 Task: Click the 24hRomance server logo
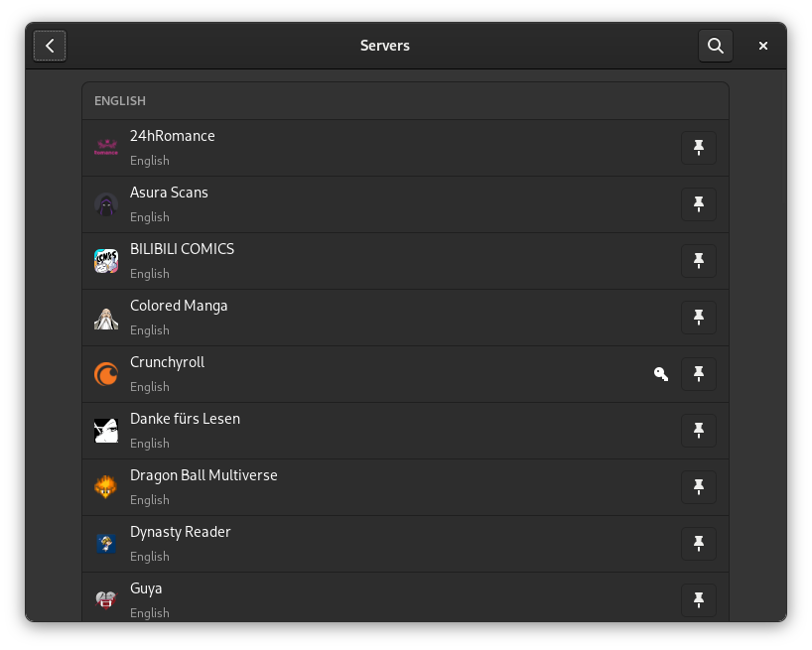(x=106, y=148)
